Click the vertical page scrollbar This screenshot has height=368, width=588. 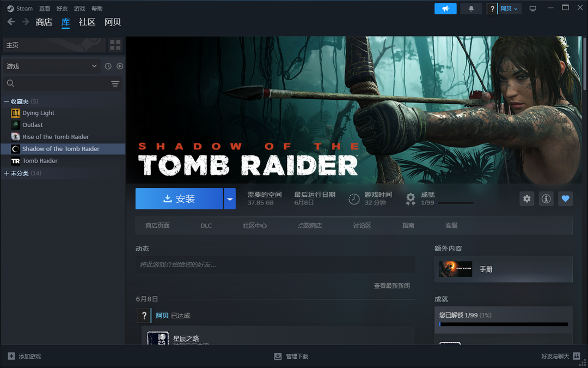point(585,64)
